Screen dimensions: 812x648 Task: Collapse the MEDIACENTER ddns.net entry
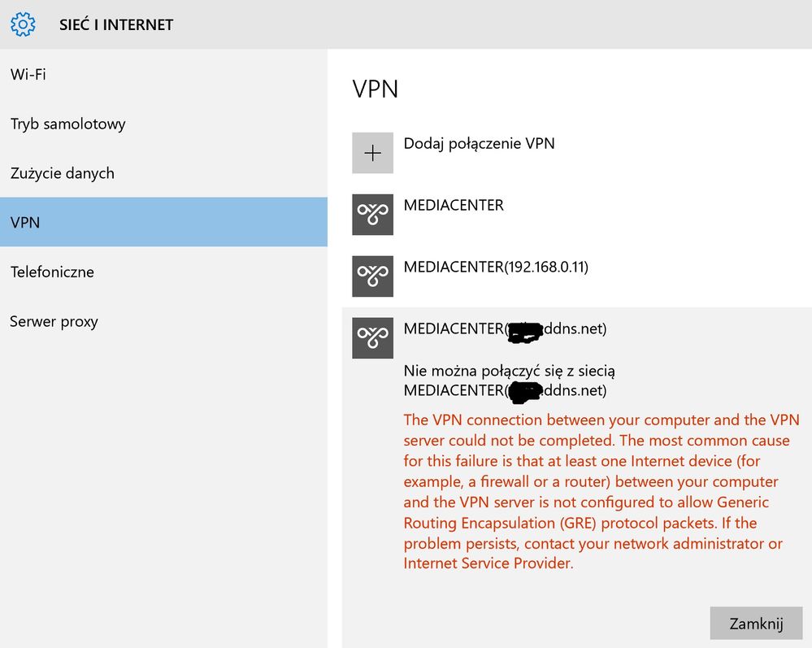click(x=504, y=328)
